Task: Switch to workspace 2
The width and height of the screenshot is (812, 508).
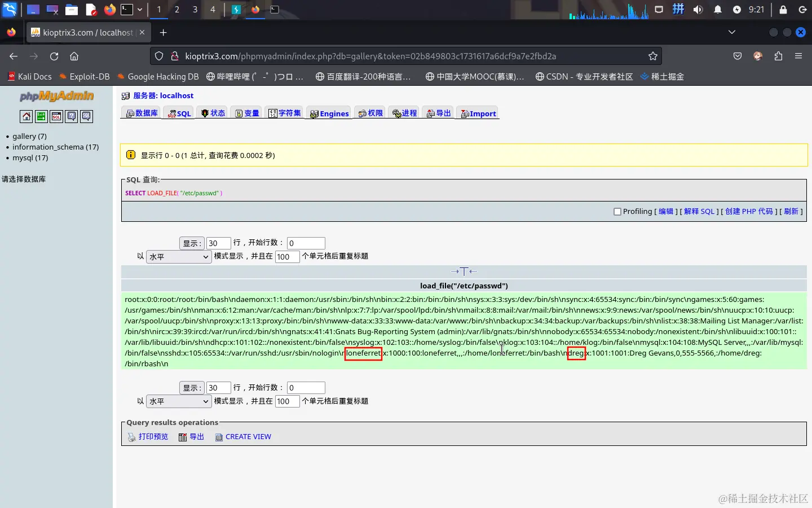Action: [x=177, y=10]
